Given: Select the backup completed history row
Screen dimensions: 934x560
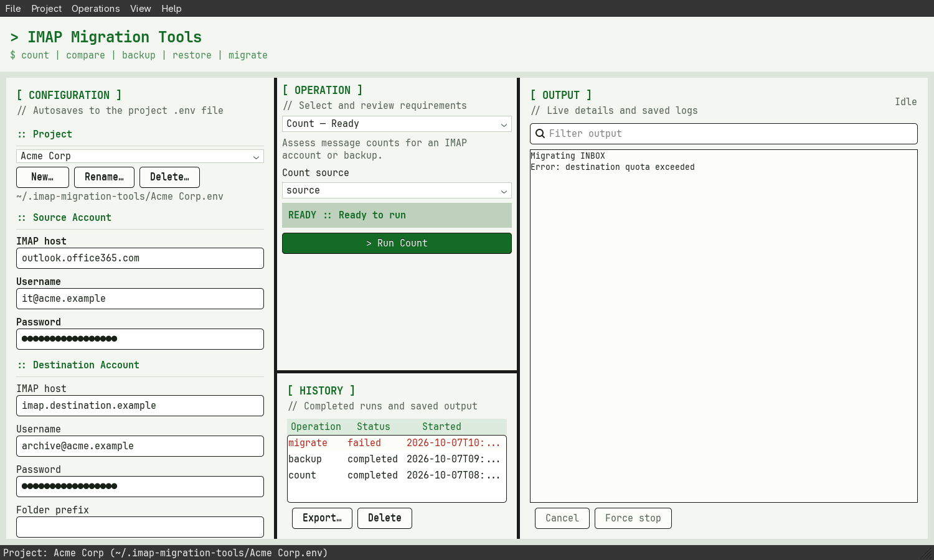Looking at the screenshot, I should point(397,459).
